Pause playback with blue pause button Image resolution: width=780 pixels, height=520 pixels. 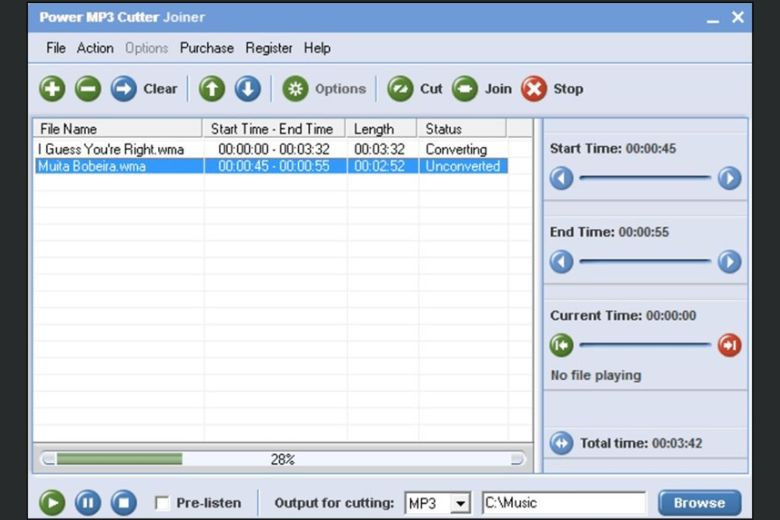88,503
